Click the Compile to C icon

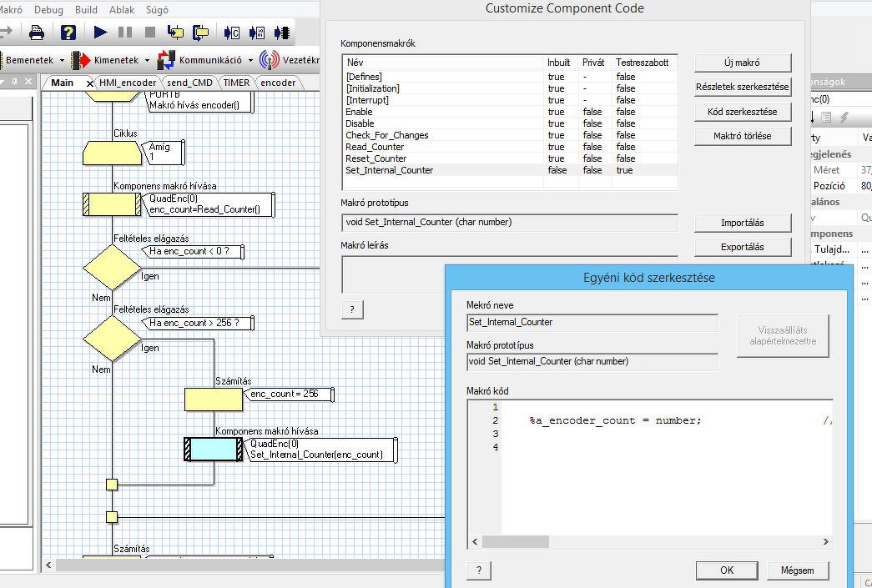click(231, 33)
